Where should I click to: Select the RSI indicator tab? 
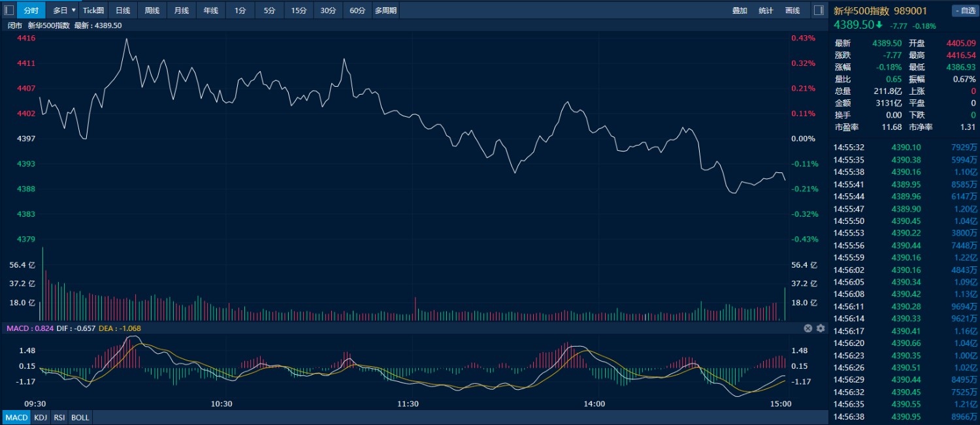(x=59, y=417)
